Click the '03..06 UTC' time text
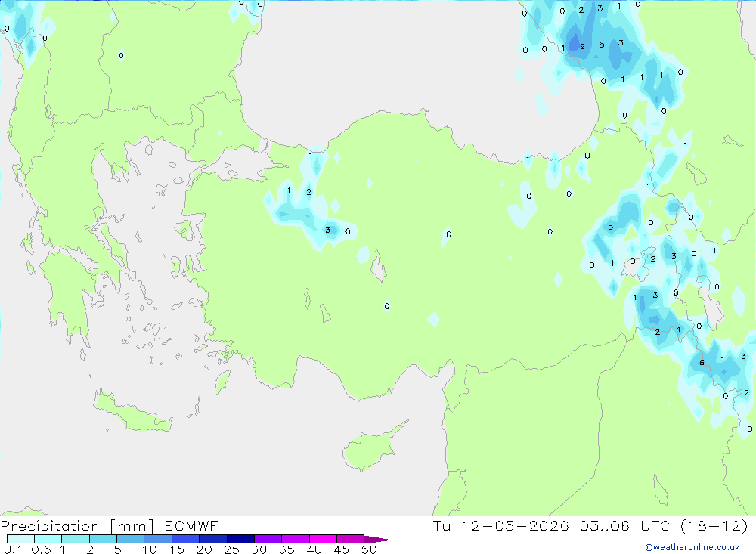 pyautogui.click(x=625, y=525)
